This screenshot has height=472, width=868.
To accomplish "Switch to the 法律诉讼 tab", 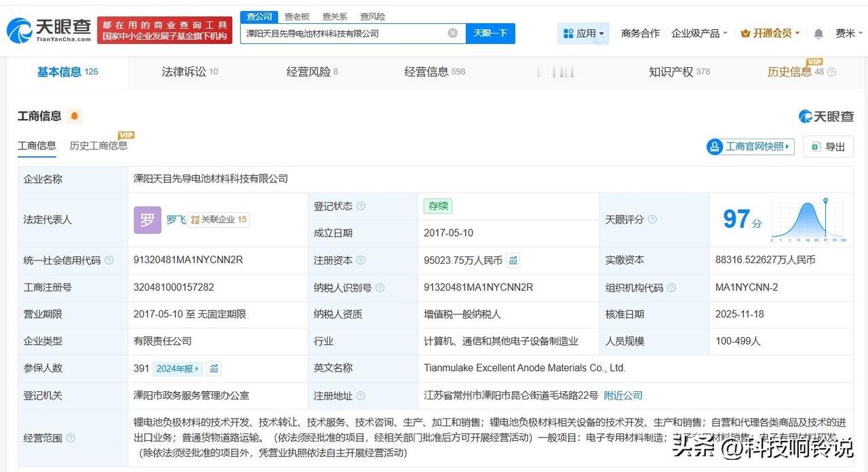I will [190, 72].
